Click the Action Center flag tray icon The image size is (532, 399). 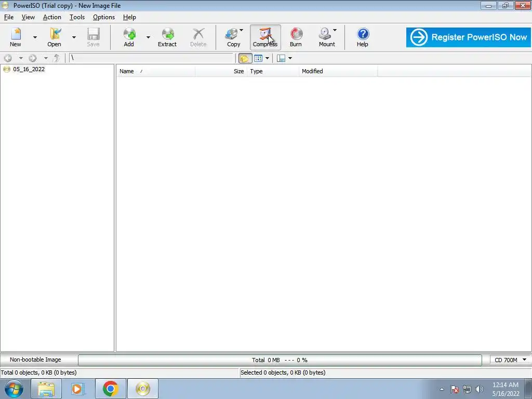[x=455, y=389]
